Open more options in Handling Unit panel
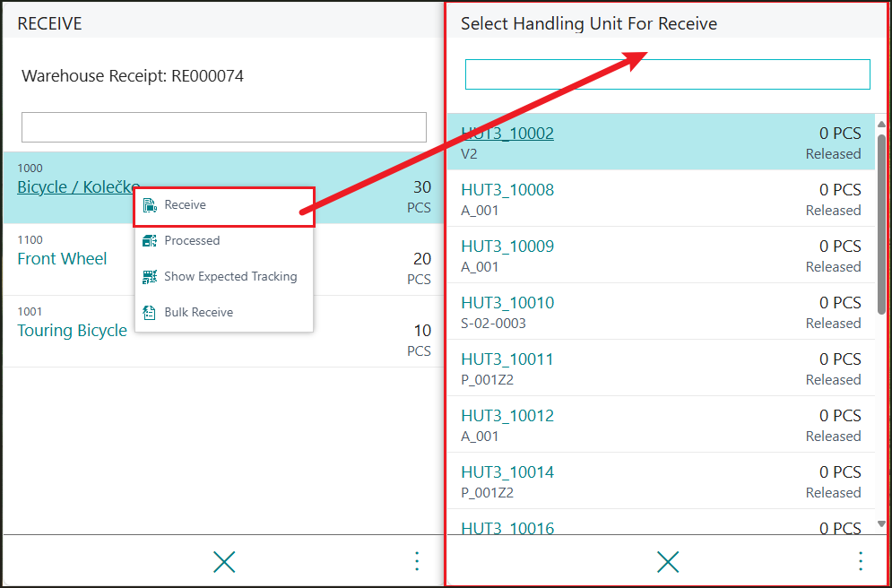The height and width of the screenshot is (588, 892). 861,562
